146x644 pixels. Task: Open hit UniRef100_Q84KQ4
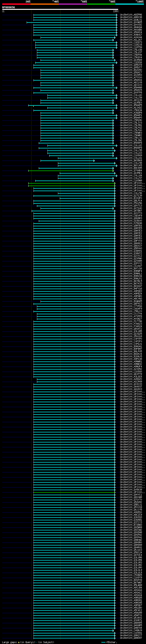tap(131, 27)
